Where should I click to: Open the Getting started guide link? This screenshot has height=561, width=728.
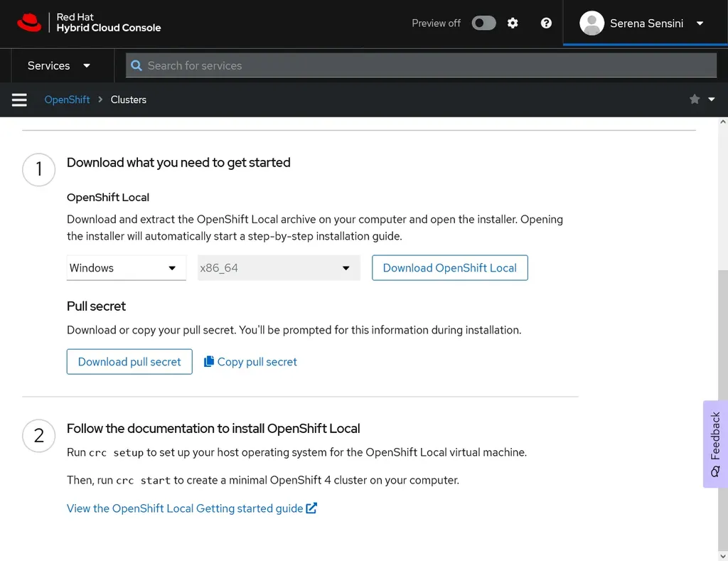(192, 508)
